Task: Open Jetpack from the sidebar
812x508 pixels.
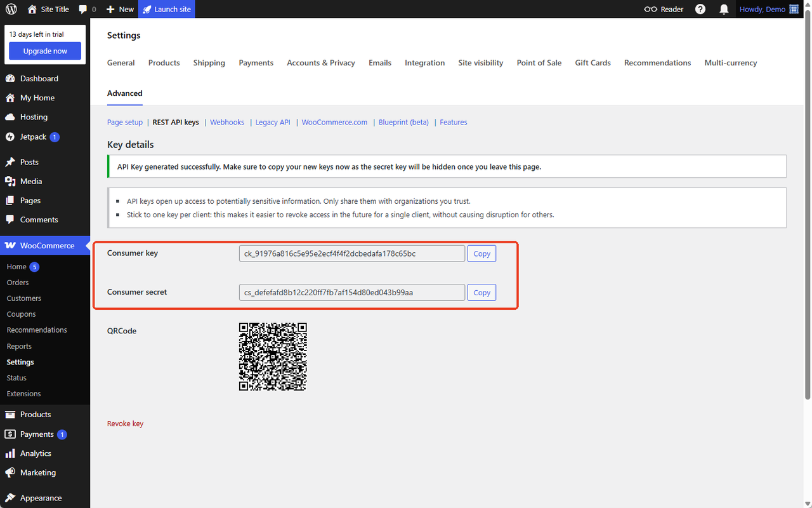Action: coord(33,137)
